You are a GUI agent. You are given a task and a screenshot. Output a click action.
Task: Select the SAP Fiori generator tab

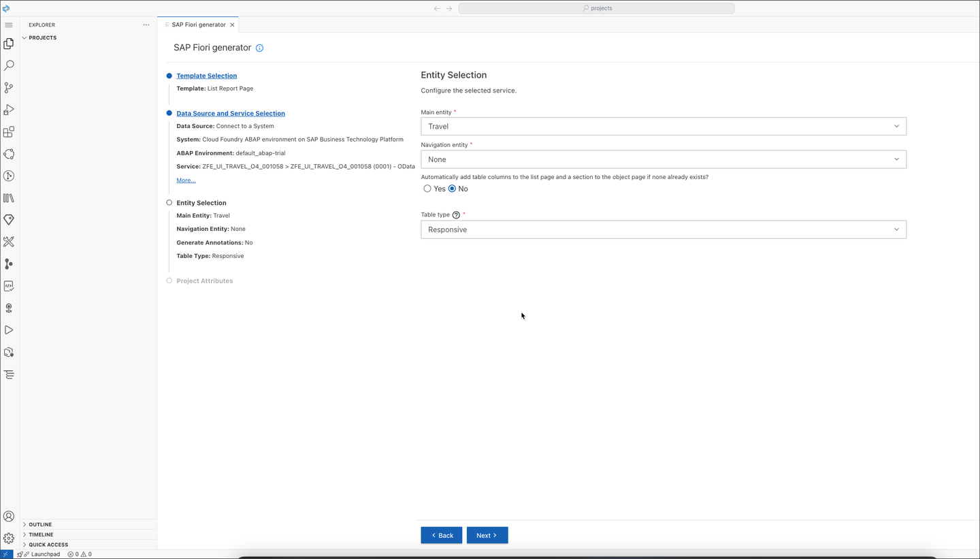pos(198,25)
